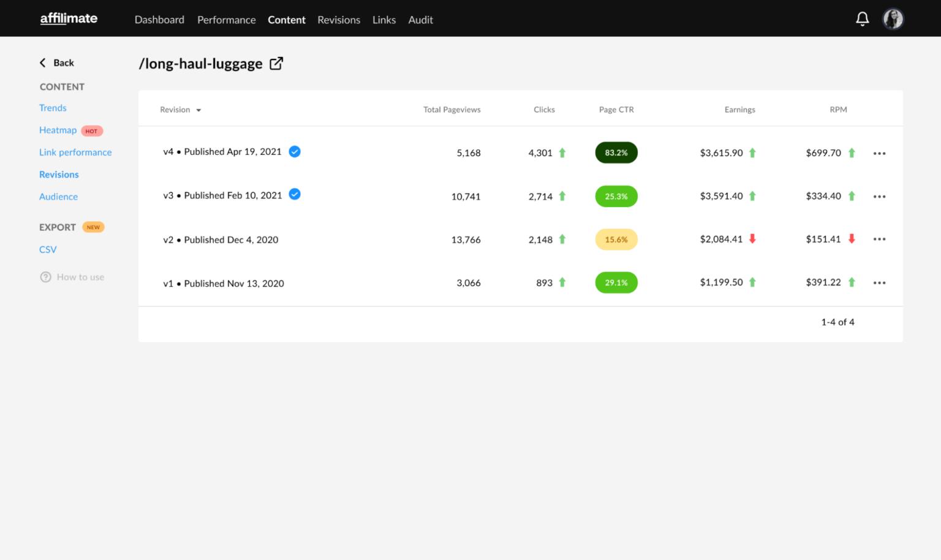Click the notification bell
Image resolution: width=941 pixels, height=560 pixels.
(862, 18)
